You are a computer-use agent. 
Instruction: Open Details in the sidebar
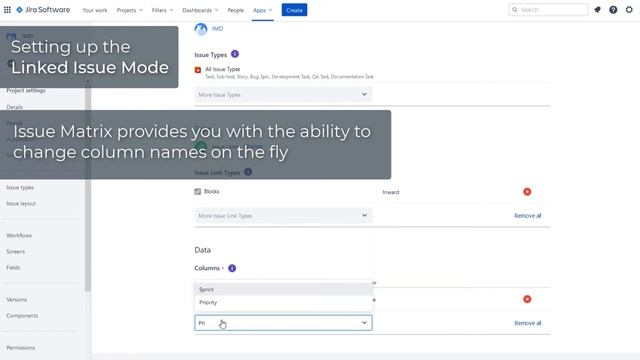click(x=14, y=107)
